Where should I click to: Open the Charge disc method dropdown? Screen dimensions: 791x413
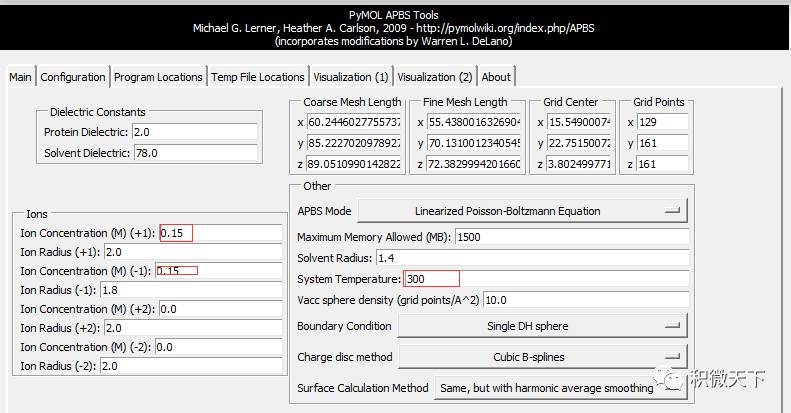tap(542, 357)
